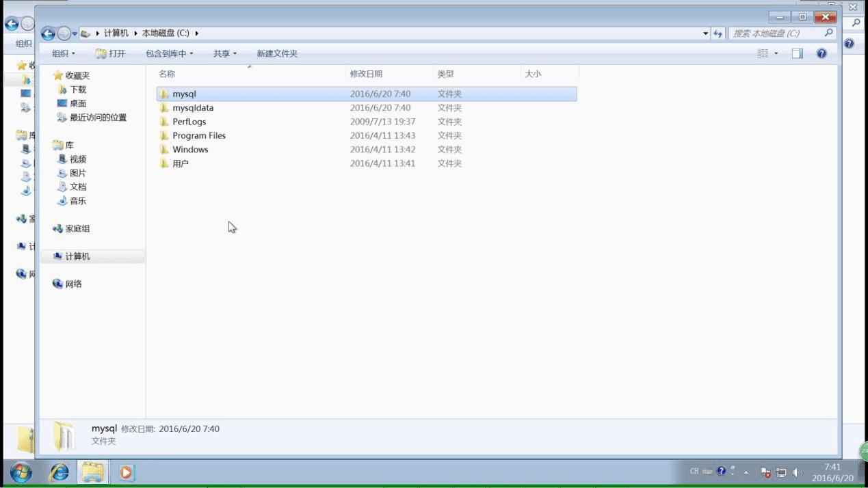Open the 图片 library
868x488 pixels.
coord(77,172)
